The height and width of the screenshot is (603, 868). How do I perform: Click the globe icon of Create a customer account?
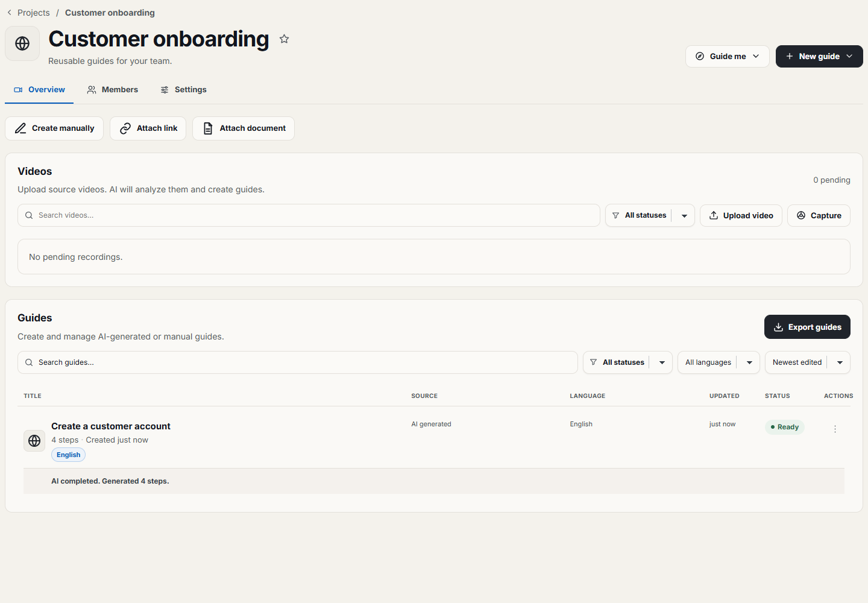[x=34, y=441]
